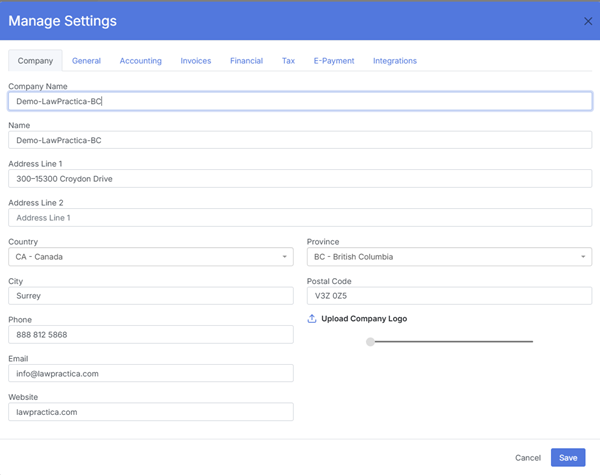
Task: Expand the Province dropdown
Action: click(x=448, y=257)
